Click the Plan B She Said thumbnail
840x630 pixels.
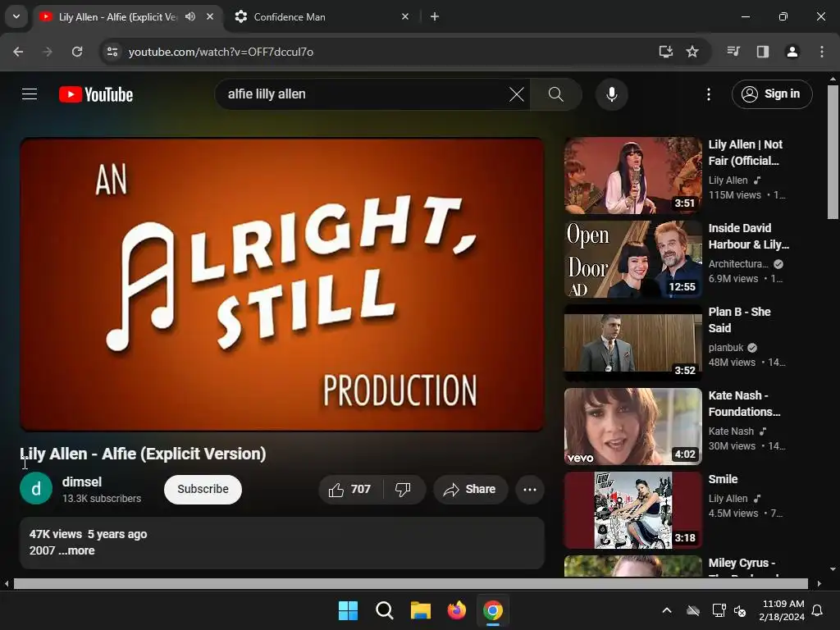632,342
